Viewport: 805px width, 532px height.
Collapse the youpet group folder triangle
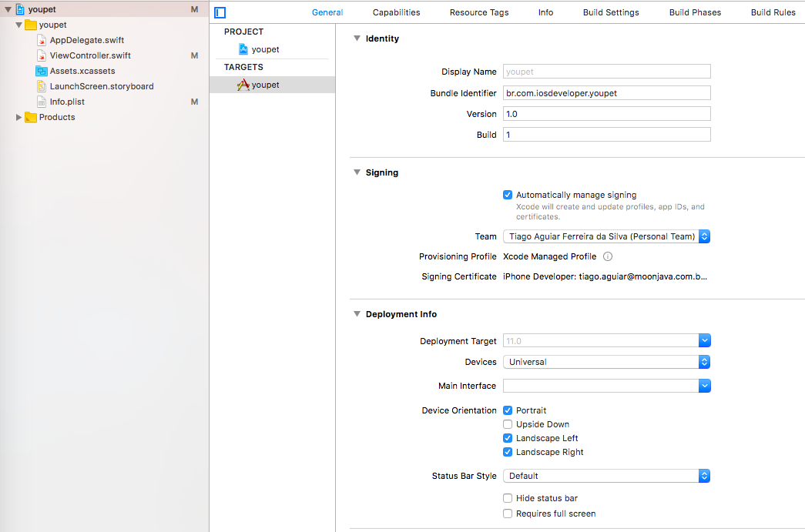[x=19, y=25]
